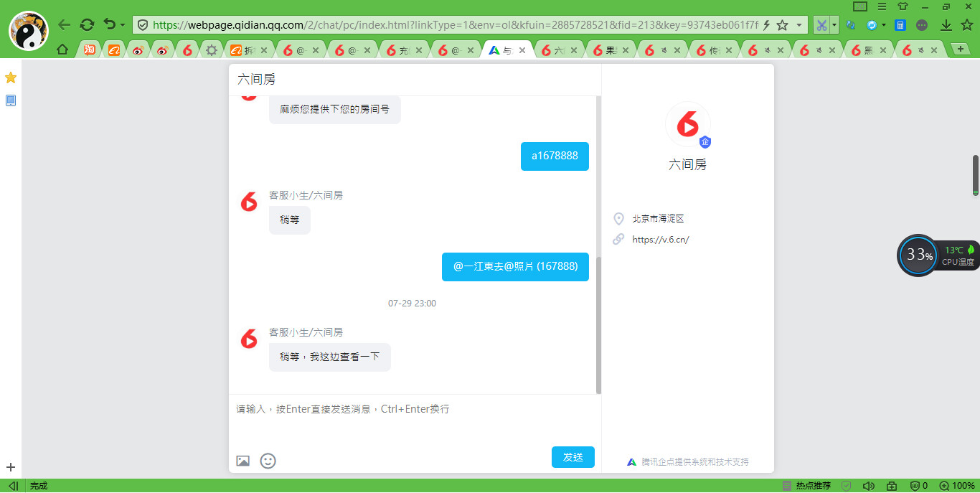980x493 pixels.
Task: Open the orange Alibaba pinned tab
Action: (114, 50)
